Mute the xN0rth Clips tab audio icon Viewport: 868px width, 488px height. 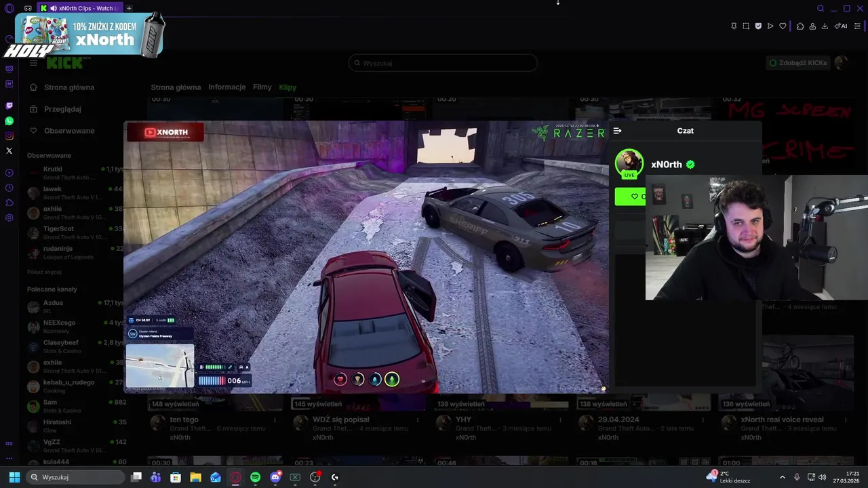pos(54,8)
